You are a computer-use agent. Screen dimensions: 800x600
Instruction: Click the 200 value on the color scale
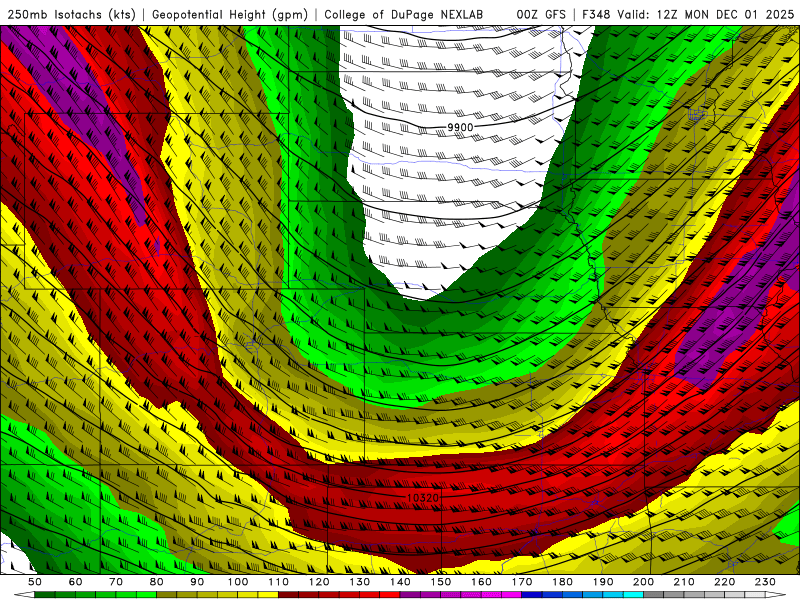point(643,582)
